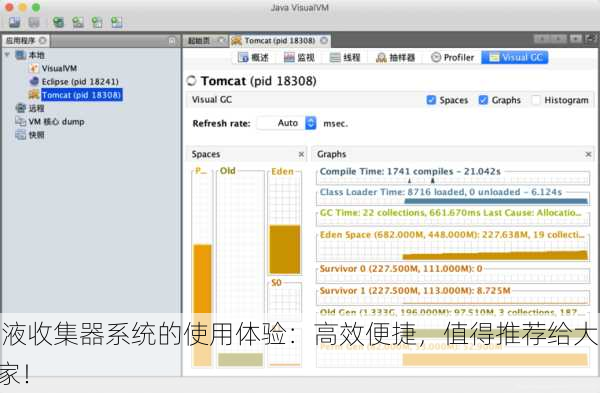This screenshot has height=393, width=600.
Task: Switch to Tomcat (pid 18308) document tab
Action: click(x=280, y=41)
